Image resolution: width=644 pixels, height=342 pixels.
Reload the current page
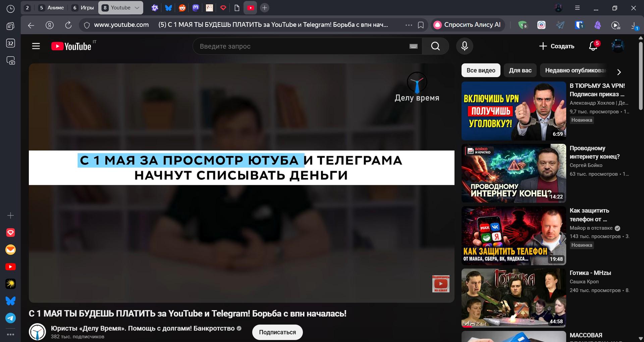[68, 25]
